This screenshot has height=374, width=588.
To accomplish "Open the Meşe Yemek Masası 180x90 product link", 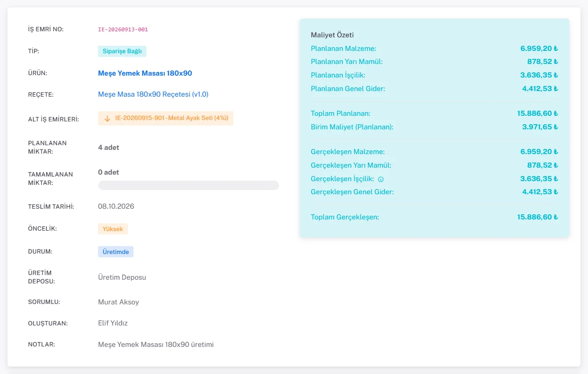I will 145,73.
